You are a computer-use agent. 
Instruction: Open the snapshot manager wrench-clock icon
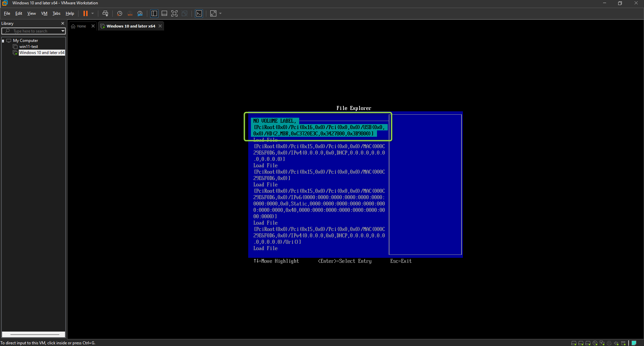[140, 13]
